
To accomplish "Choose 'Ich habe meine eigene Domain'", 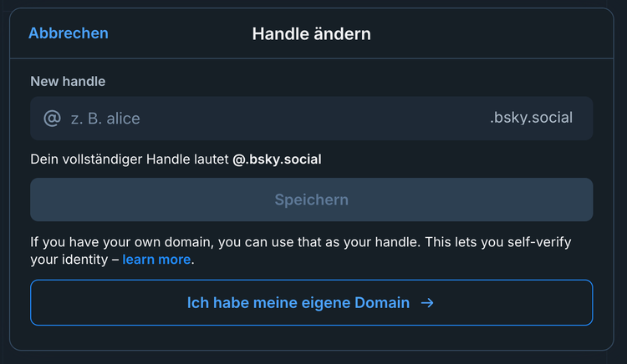I will pyautogui.click(x=311, y=302).
